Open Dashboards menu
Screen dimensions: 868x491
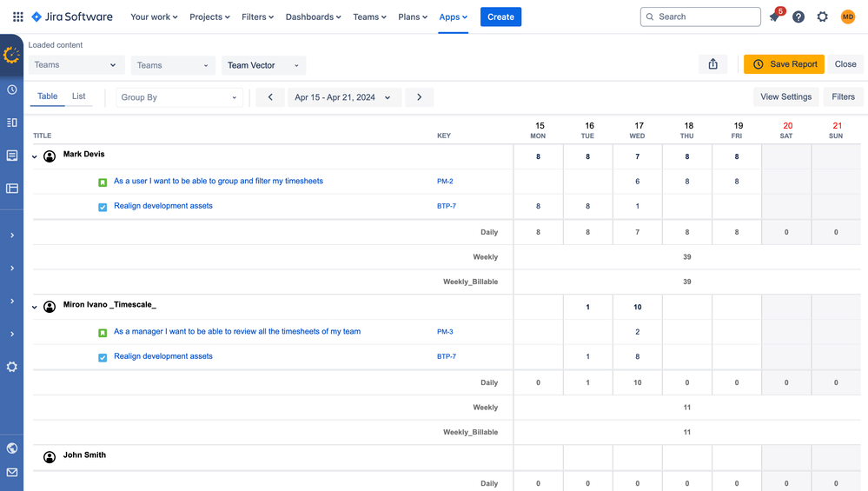(314, 17)
